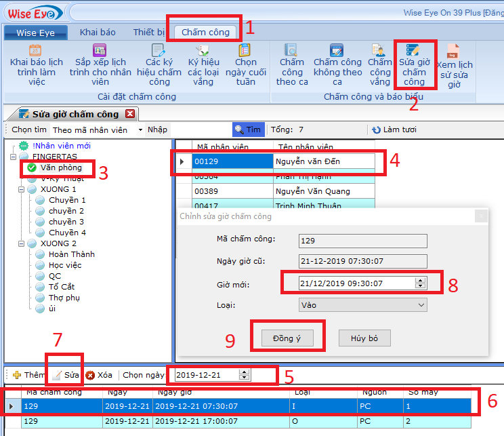Click Hủy bỏ to cancel editing
504x436 pixels.
(364, 338)
